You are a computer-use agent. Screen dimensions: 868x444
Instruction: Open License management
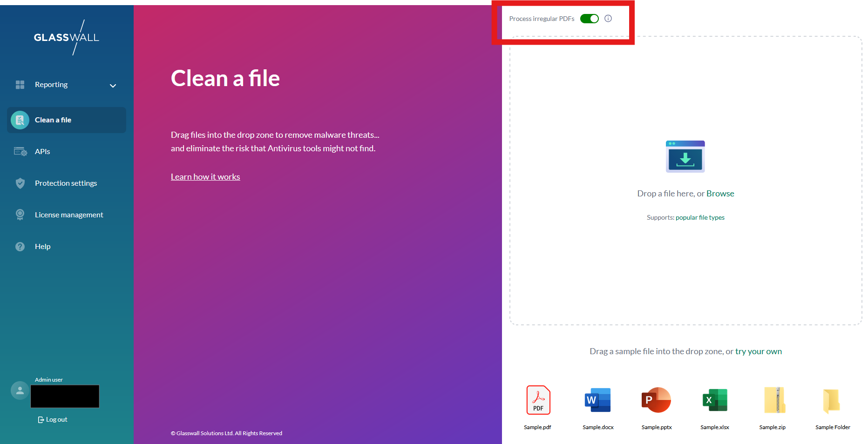click(68, 215)
